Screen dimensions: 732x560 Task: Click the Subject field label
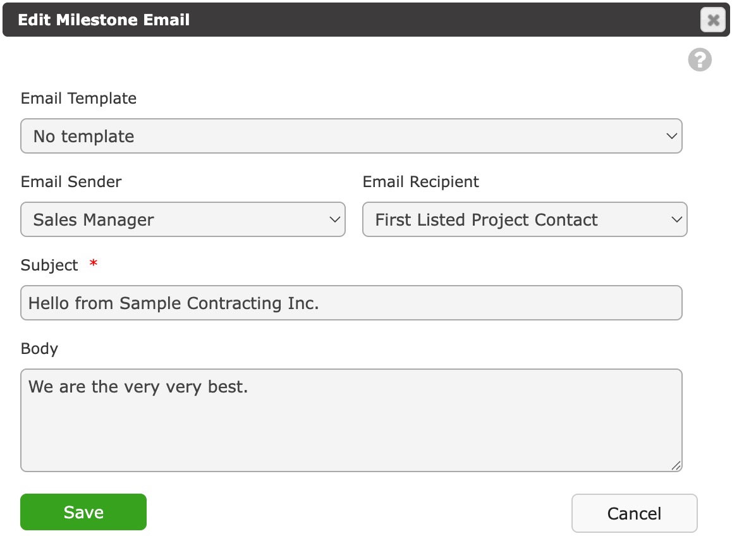[x=49, y=265]
